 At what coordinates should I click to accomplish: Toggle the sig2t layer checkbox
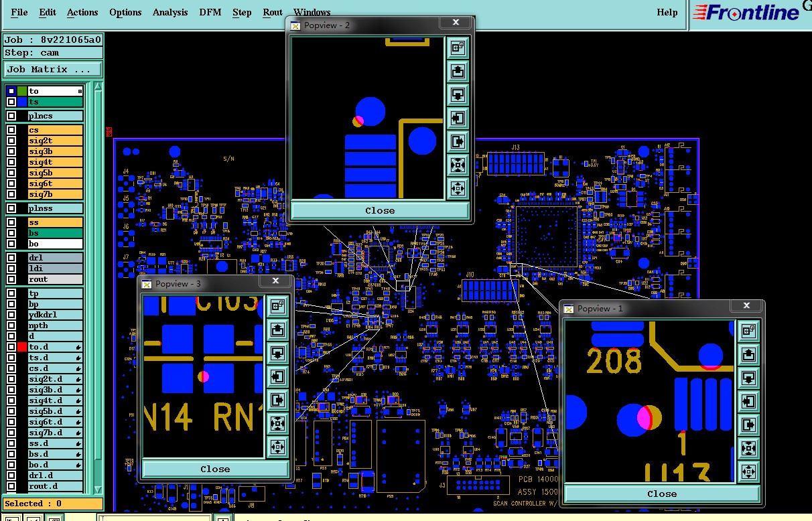pyautogui.click(x=11, y=141)
